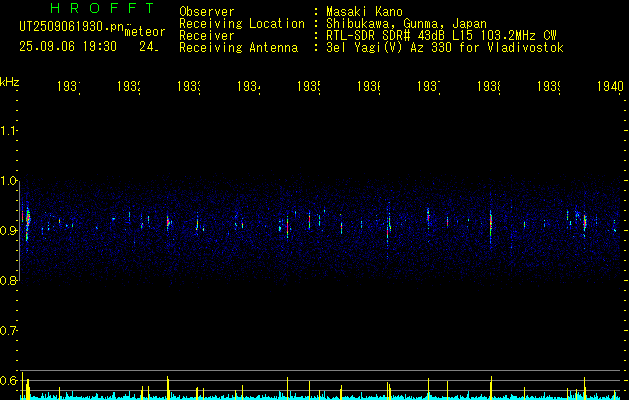
Task: Click the 1940 time axis label
Action: click(x=610, y=86)
